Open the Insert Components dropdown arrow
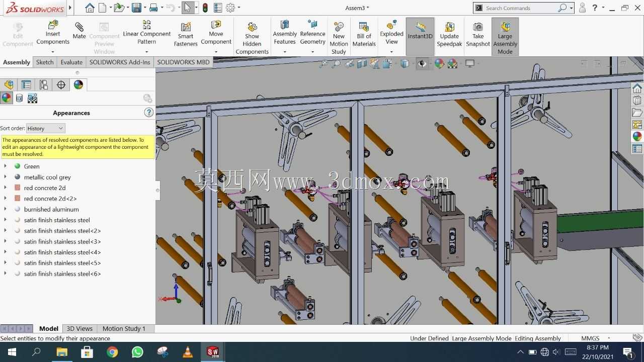Image resolution: width=644 pixels, height=362 pixels. coord(53,51)
